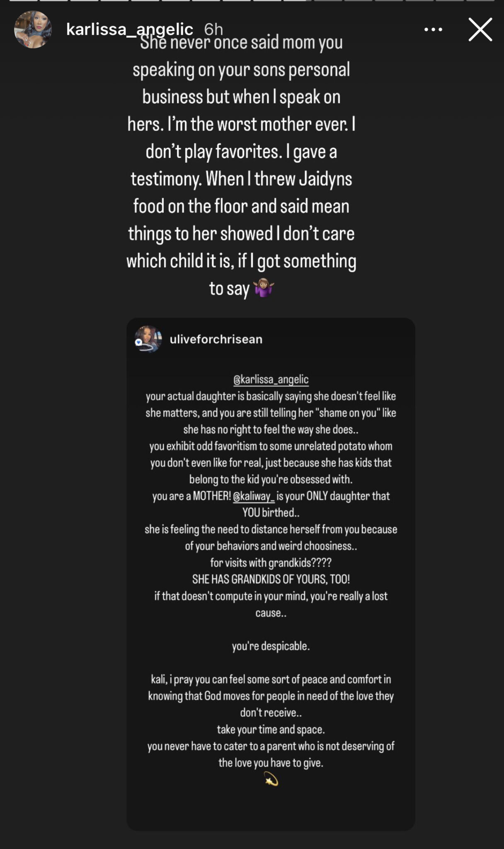Viewport: 504px width, 849px height.
Task: Tap "for visits with grandkids????" text
Action: coord(271,563)
